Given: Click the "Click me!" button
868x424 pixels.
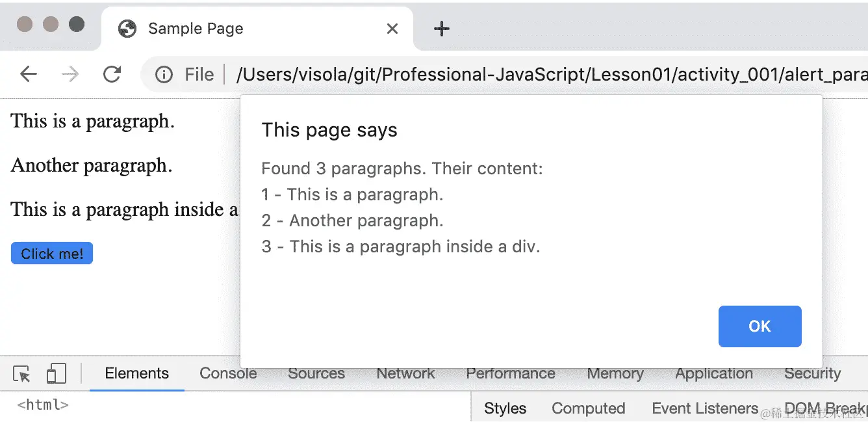Looking at the screenshot, I should coord(52,254).
